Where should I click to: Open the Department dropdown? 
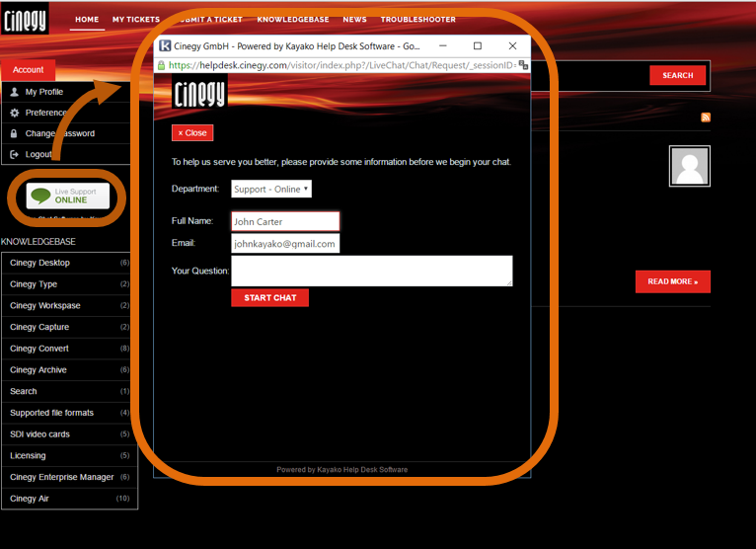[x=271, y=190]
